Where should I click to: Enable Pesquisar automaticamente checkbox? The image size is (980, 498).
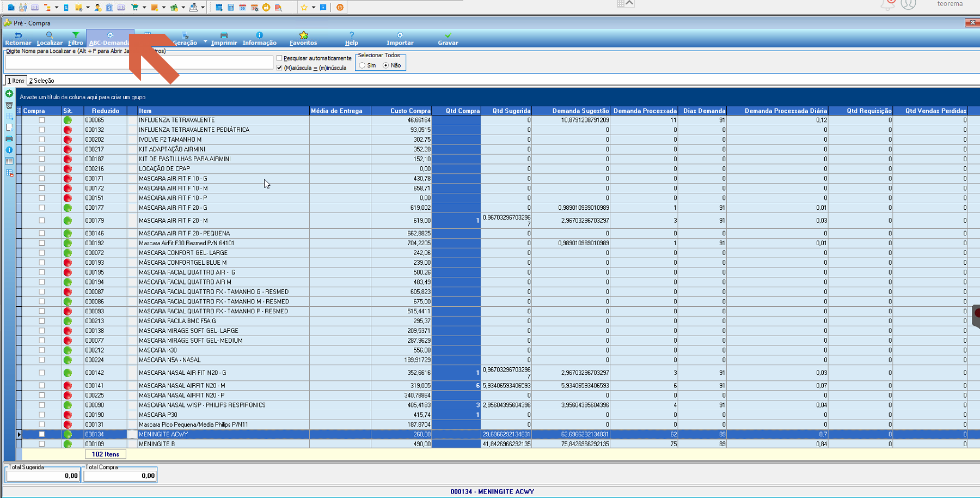(279, 58)
